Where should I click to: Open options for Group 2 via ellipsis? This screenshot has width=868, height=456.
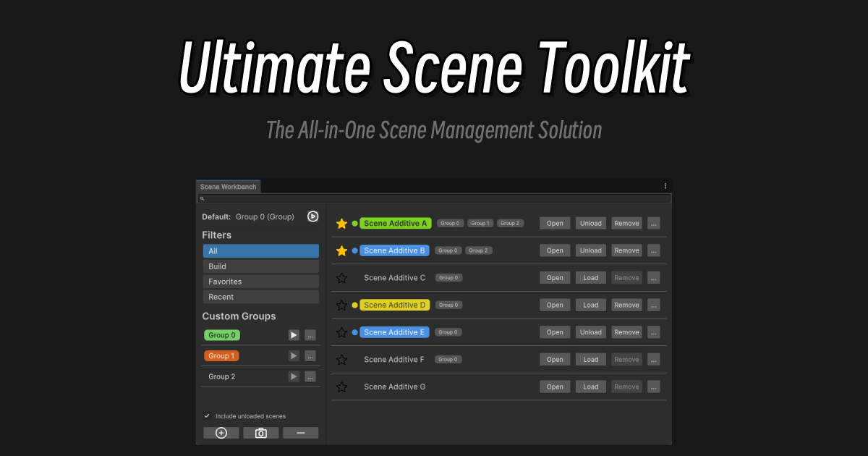[x=310, y=376]
